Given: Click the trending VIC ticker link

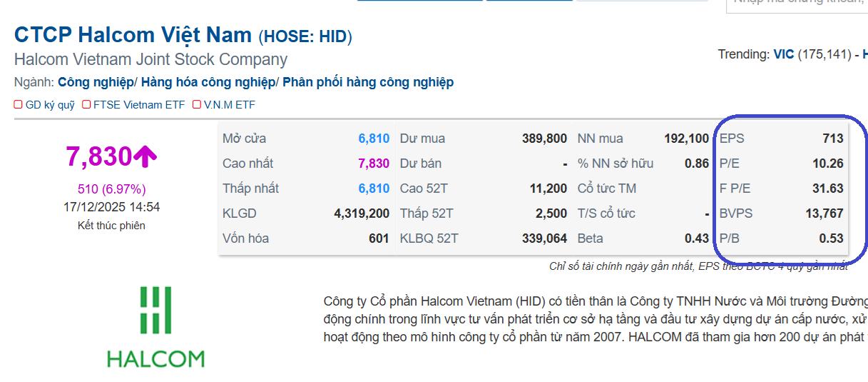Looking at the screenshot, I should pyautogui.click(x=783, y=54).
